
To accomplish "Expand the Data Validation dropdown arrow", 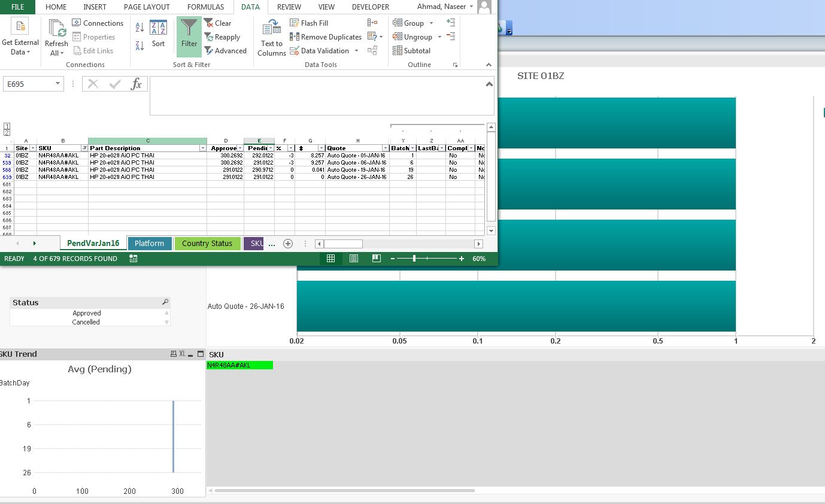I will tap(356, 51).
